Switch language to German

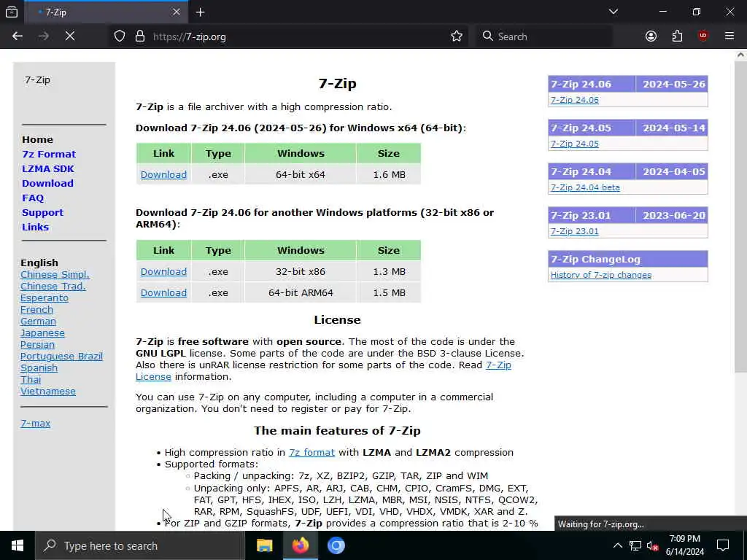point(38,322)
